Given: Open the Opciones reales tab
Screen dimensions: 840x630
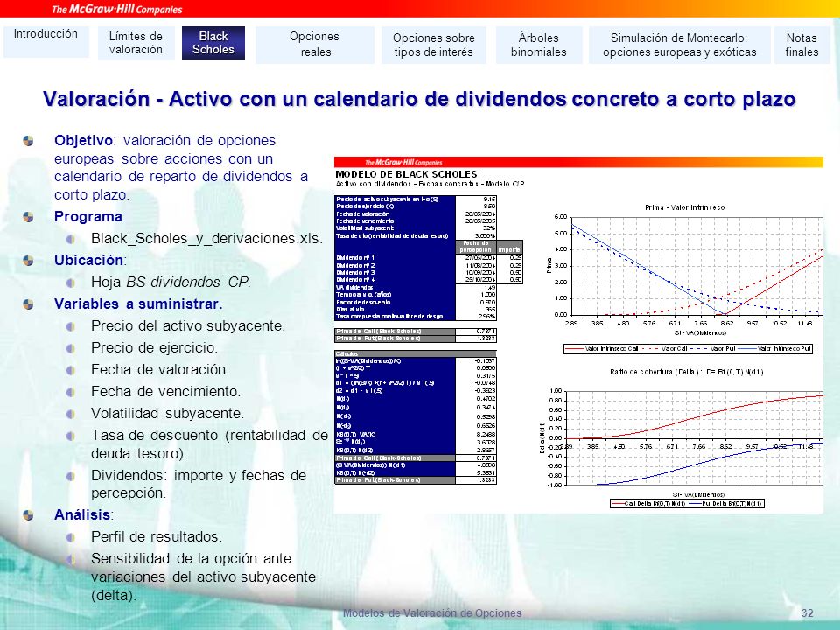Looking at the screenshot, I should pos(315,45).
